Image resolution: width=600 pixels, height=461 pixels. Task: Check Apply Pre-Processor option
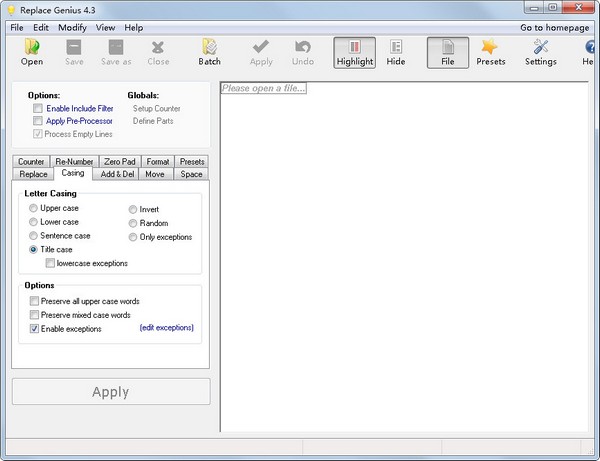tap(38, 121)
